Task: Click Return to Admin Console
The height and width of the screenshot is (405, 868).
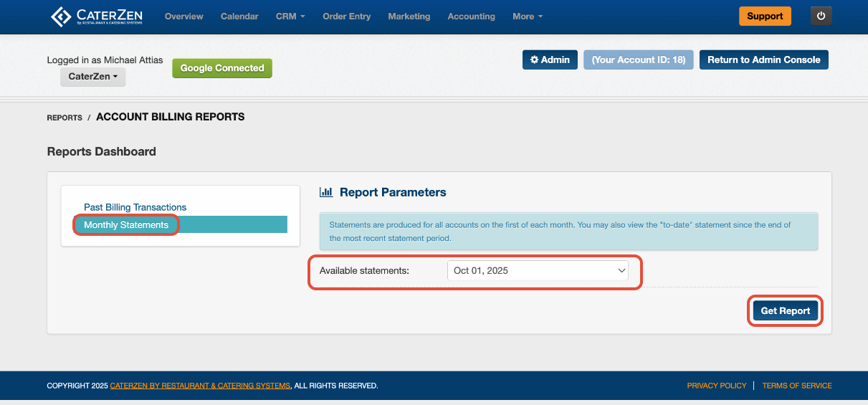Action: (x=764, y=59)
